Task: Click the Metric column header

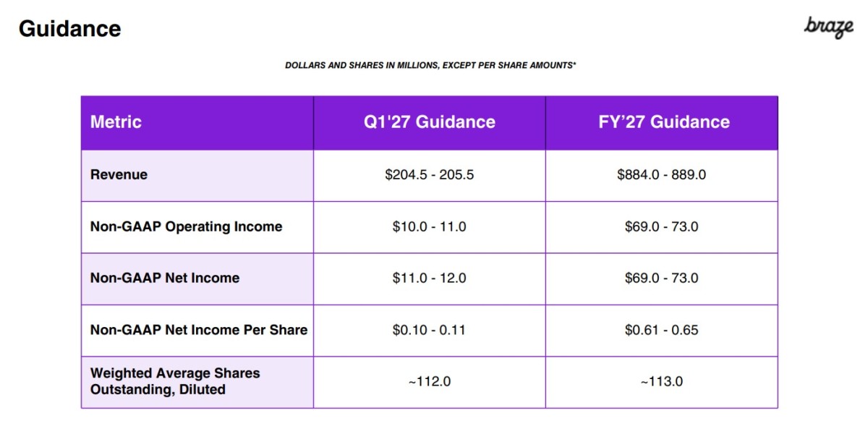Action: (x=116, y=122)
